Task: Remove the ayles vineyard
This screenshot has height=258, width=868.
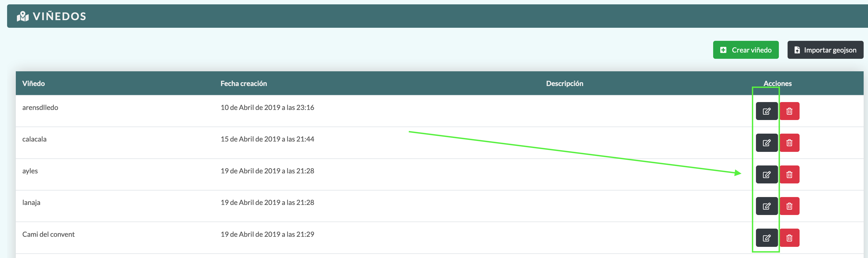Action: point(789,174)
